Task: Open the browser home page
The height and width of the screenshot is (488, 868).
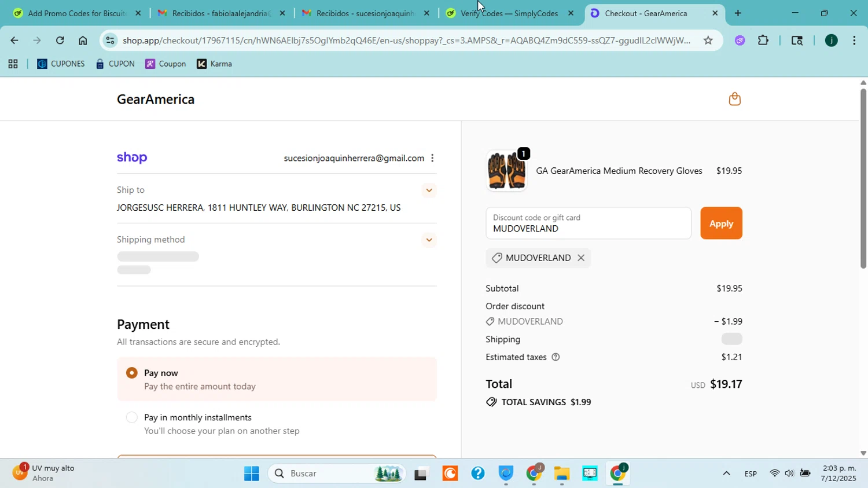Action: click(83, 41)
